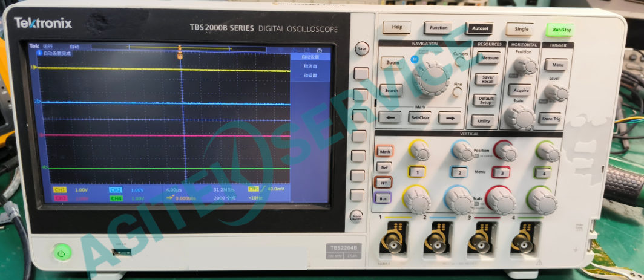
Task: Click the green channel 4 Scale knob
Action: (542, 201)
